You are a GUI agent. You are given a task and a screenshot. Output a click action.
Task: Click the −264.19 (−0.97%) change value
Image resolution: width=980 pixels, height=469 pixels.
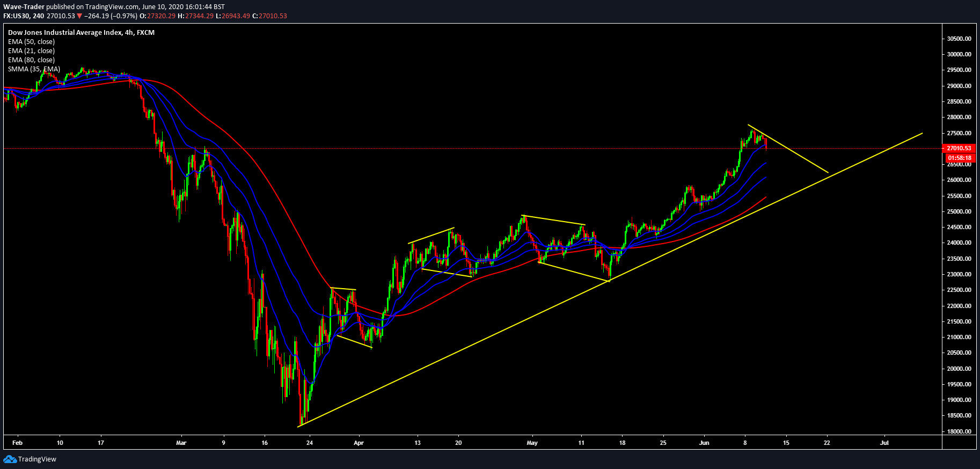coord(111,16)
